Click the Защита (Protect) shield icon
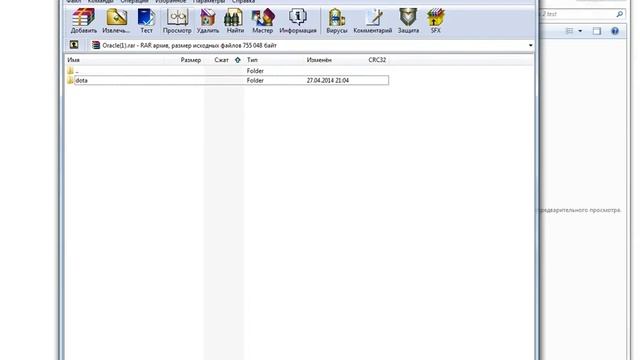 [x=408, y=21]
